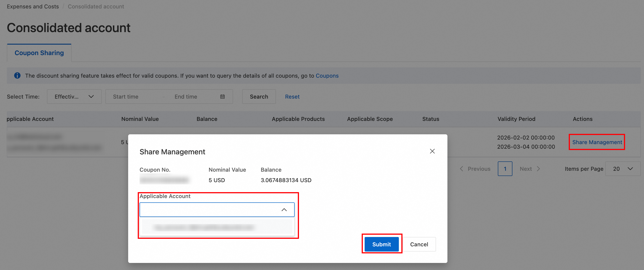Click the Validity Period column header

[x=516, y=119]
